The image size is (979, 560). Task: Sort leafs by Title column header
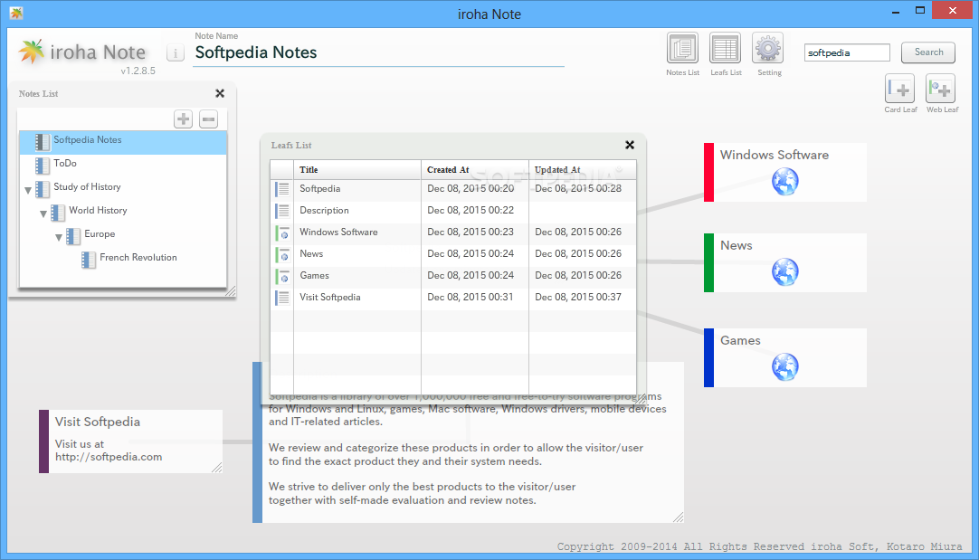tap(357, 170)
